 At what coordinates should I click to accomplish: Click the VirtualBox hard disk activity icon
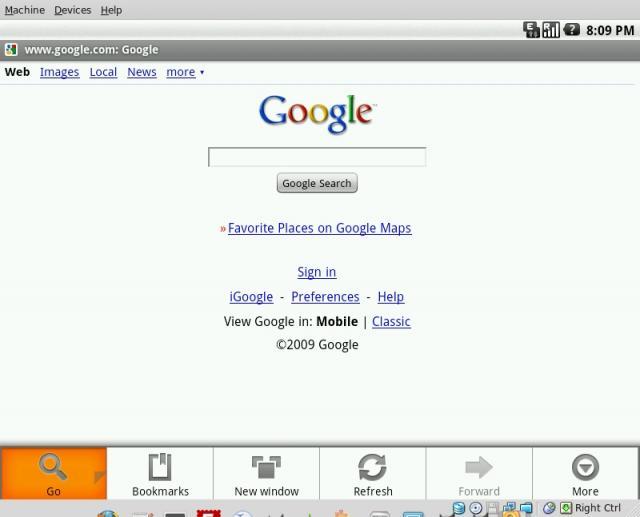(x=459, y=508)
